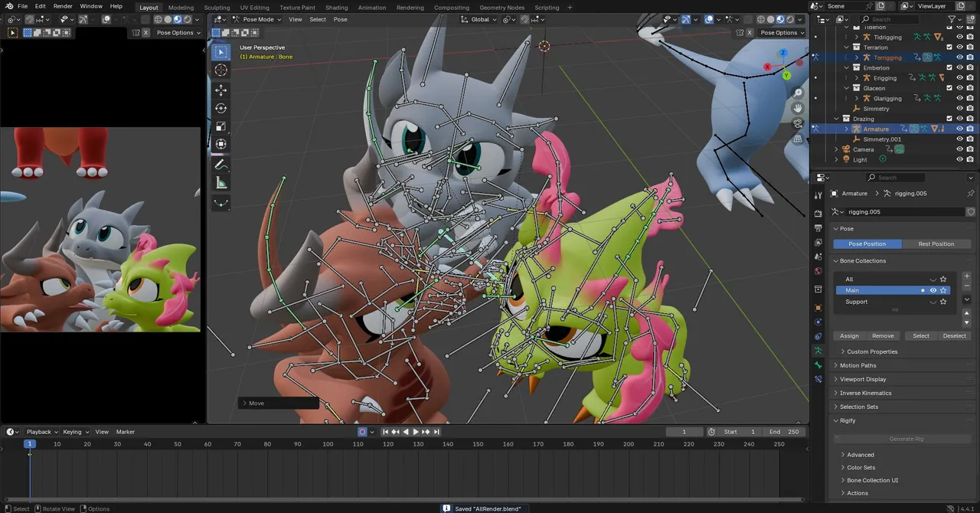Switch to the Sculpting workspace tab

click(x=217, y=8)
